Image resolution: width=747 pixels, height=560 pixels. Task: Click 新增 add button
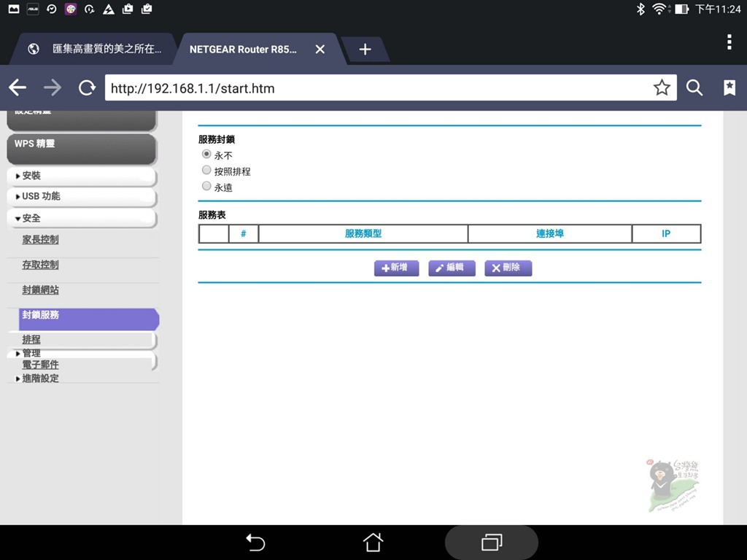point(396,268)
